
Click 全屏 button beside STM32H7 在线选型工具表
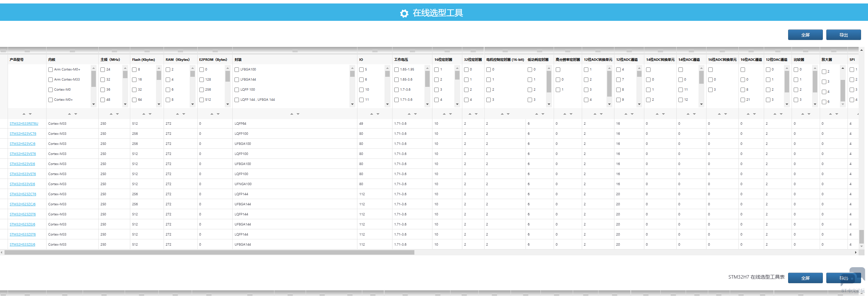pos(805,278)
